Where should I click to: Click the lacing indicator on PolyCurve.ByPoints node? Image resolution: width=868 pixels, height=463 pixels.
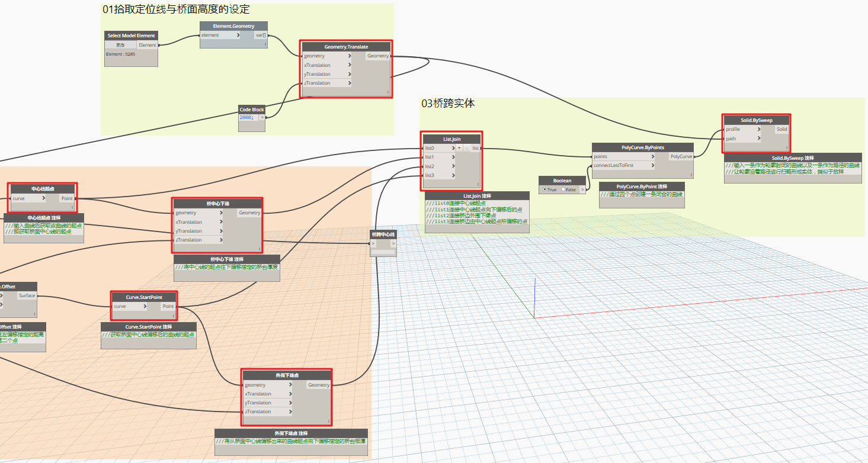(691, 175)
